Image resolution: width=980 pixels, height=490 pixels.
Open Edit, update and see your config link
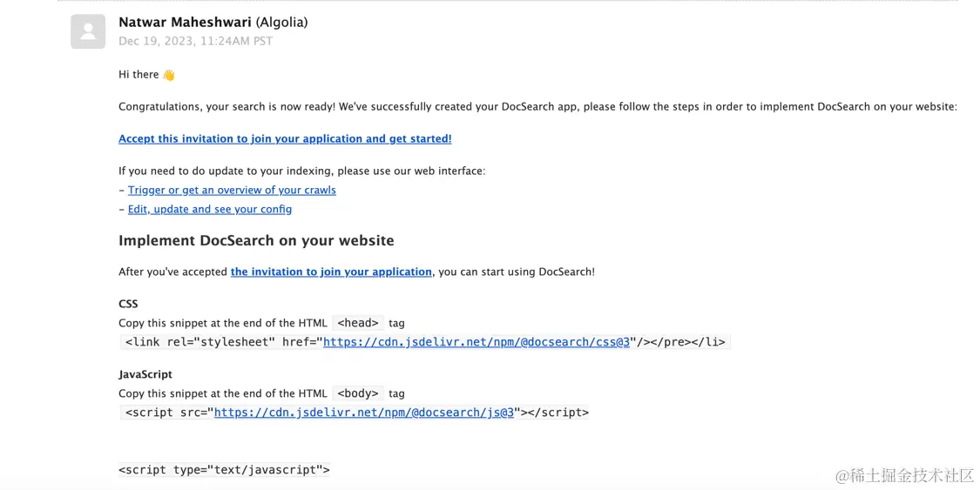[x=210, y=209]
